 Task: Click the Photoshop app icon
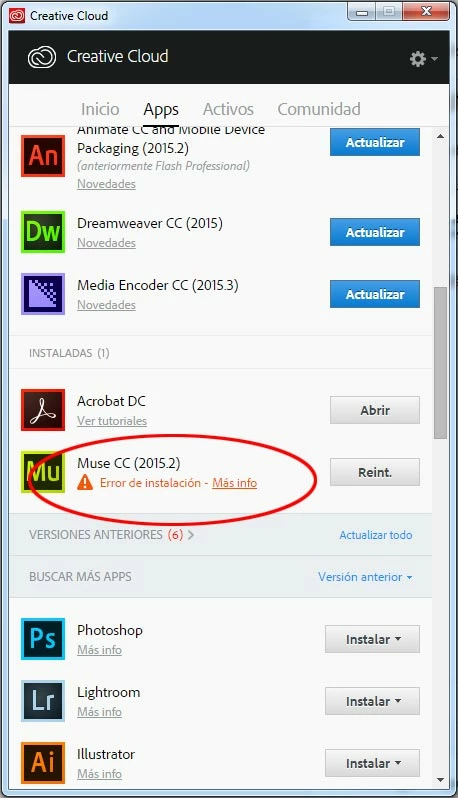click(43, 639)
